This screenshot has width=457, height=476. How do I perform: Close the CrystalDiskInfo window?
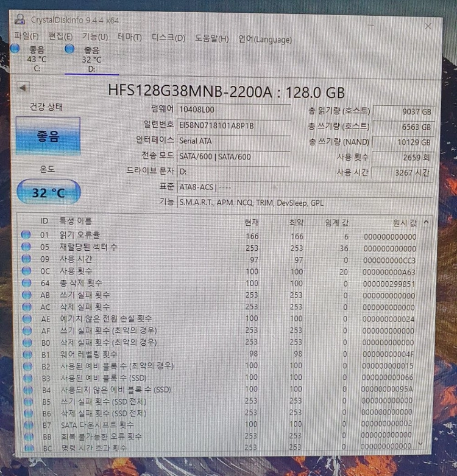click(428, 26)
